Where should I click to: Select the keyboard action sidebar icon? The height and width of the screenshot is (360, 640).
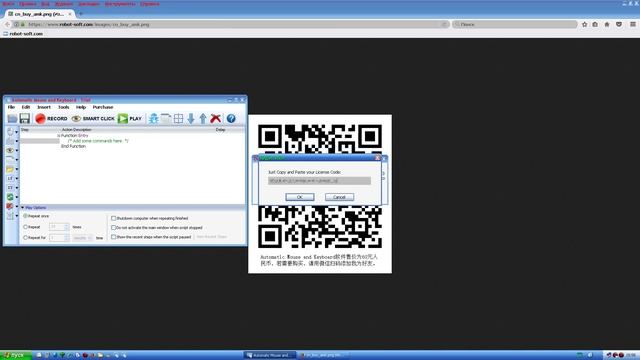[x=10, y=141]
